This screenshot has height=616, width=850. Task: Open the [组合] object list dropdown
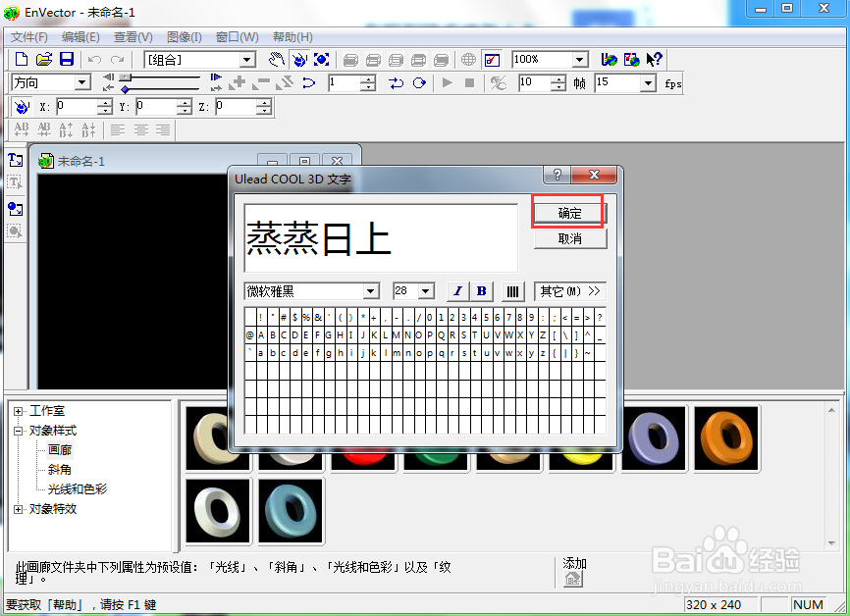point(247,60)
